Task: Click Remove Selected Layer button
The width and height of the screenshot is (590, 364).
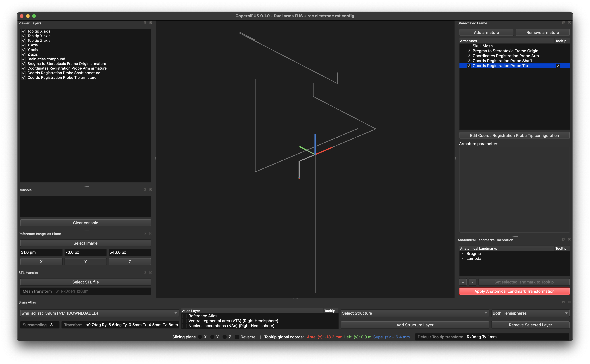Action: (x=530, y=325)
